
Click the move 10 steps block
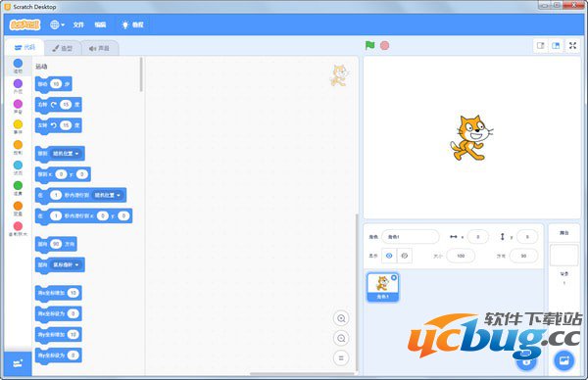53,84
